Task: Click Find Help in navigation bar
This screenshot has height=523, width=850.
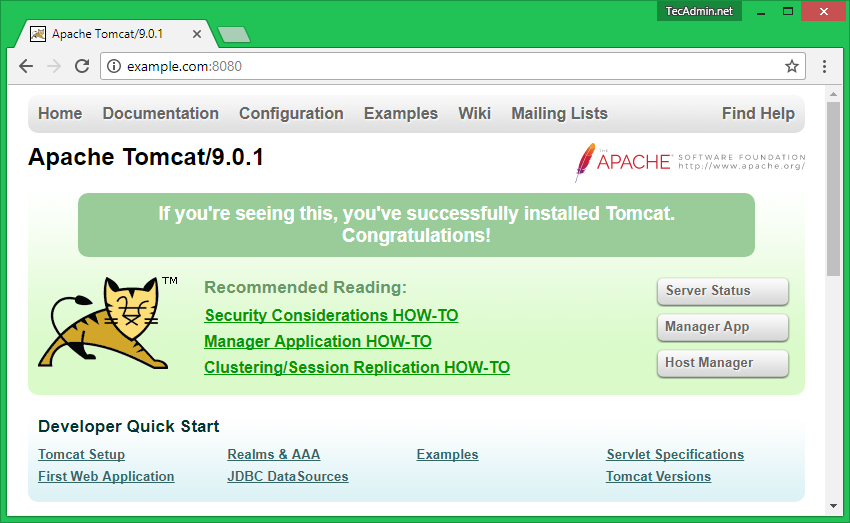Action: pyautogui.click(x=758, y=113)
